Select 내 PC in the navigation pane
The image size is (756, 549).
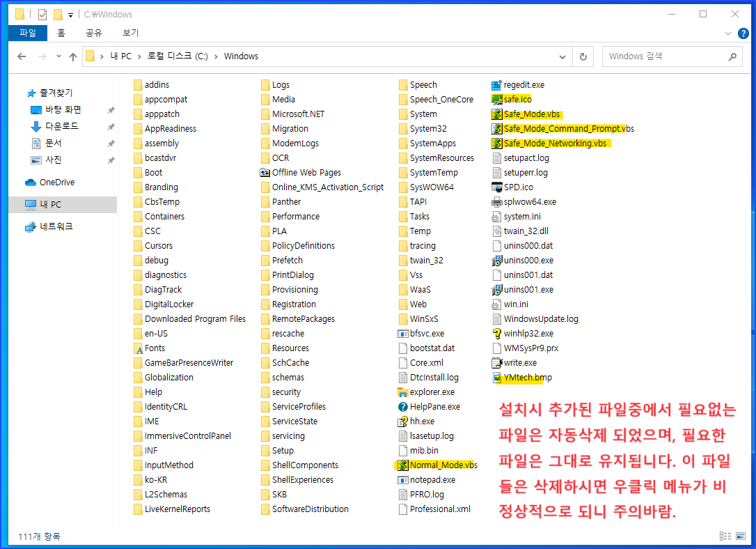tap(63, 205)
